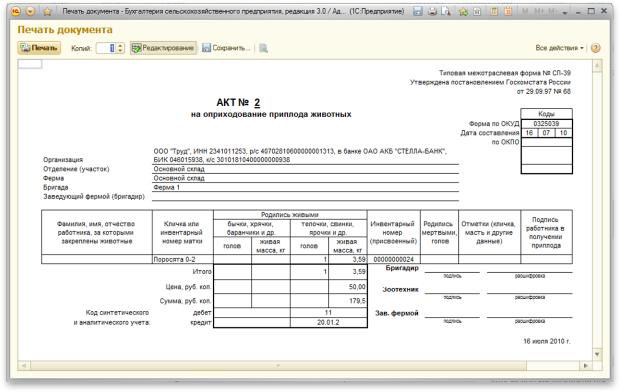Click vertical scrollbar down arrow
The height and width of the screenshot is (392, 620).
point(597,354)
